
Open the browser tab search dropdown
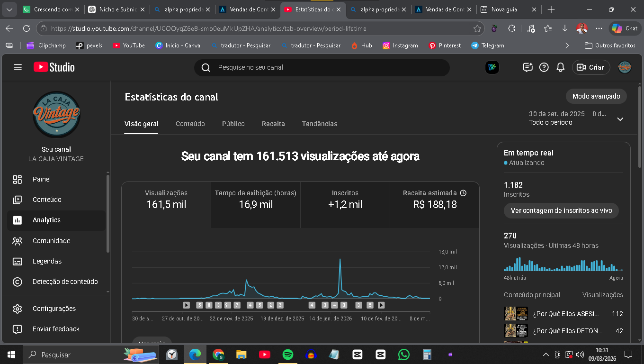point(9,9)
